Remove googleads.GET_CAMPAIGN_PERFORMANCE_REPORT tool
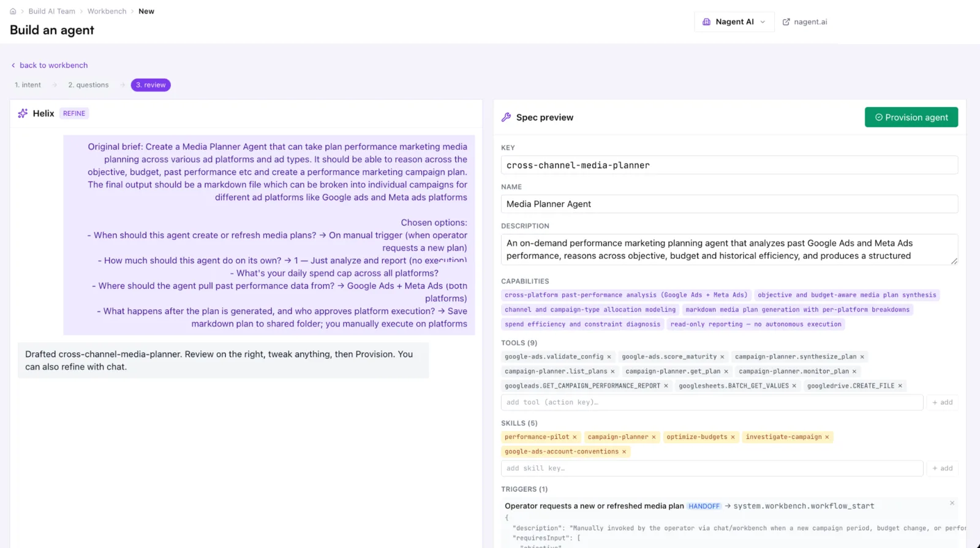This screenshot has height=548, width=980. point(666,386)
